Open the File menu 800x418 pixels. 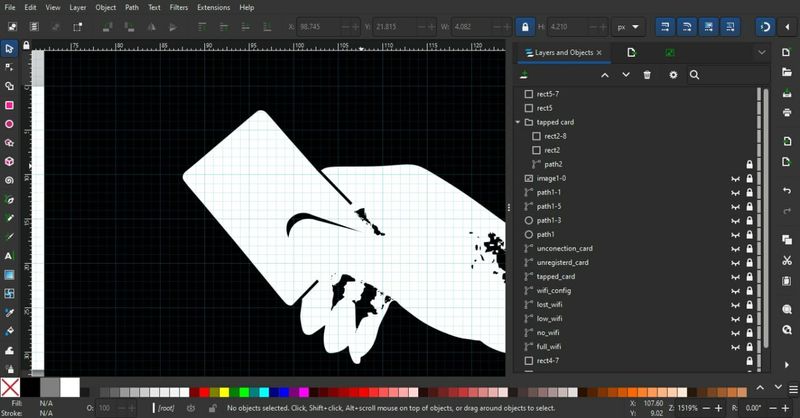tap(10, 7)
